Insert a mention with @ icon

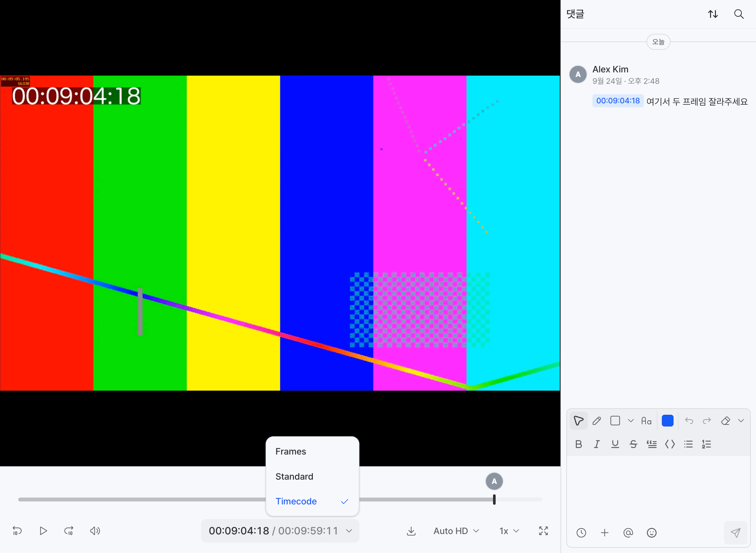click(x=628, y=532)
